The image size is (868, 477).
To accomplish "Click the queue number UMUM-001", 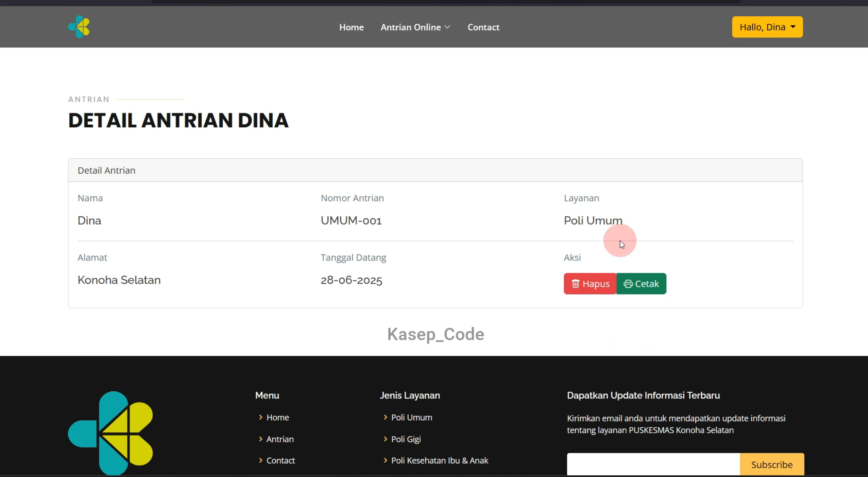I will tap(351, 220).
